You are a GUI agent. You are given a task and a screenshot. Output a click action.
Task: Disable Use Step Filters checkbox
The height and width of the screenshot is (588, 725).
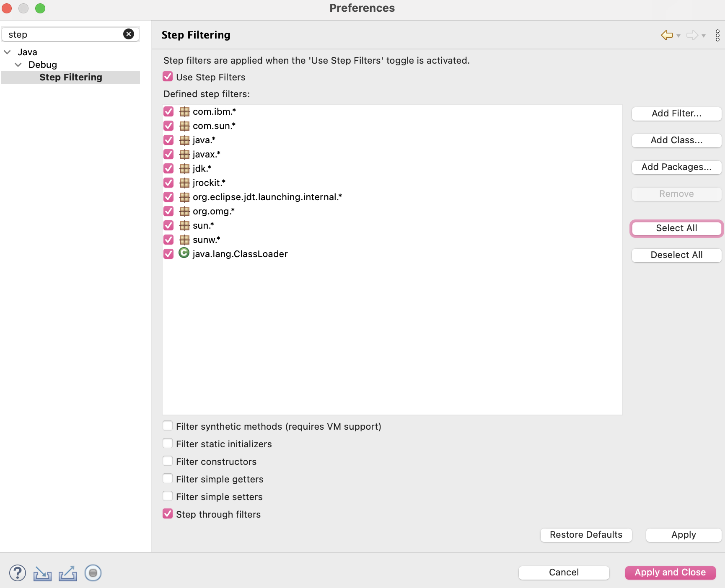(x=168, y=76)
